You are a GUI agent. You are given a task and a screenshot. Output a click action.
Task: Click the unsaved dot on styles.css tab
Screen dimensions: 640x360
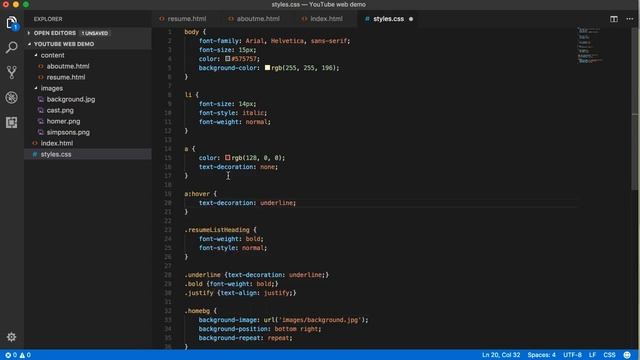coord(411,19)
